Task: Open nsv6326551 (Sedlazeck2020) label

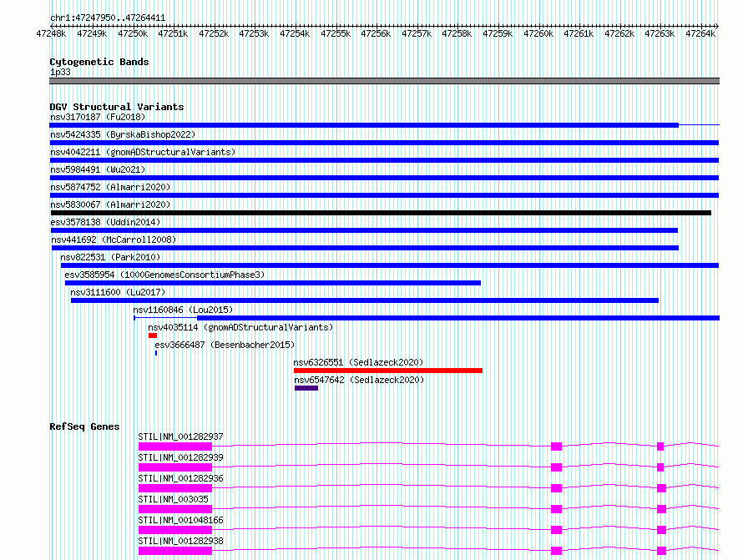Action: point(358,362)
